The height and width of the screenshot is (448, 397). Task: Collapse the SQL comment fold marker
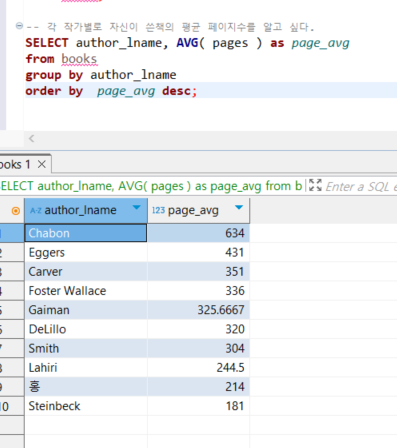coord(19,26)
